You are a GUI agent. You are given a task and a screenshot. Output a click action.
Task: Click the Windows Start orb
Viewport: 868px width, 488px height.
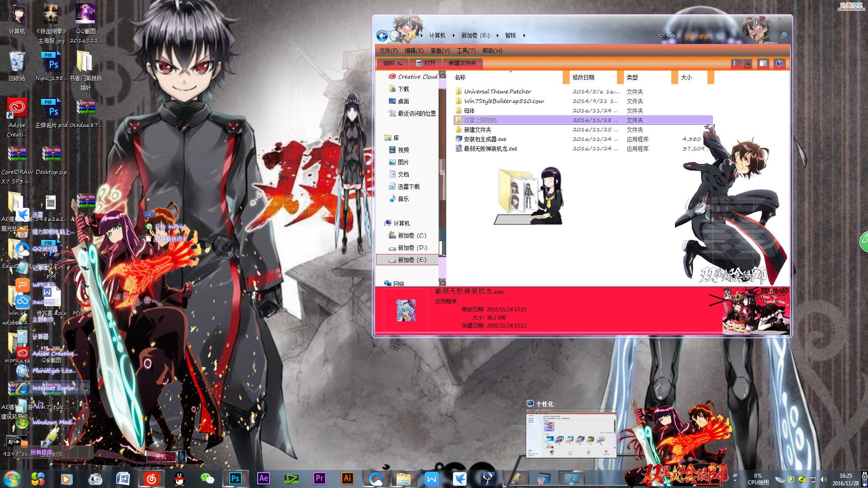point(12,478)
